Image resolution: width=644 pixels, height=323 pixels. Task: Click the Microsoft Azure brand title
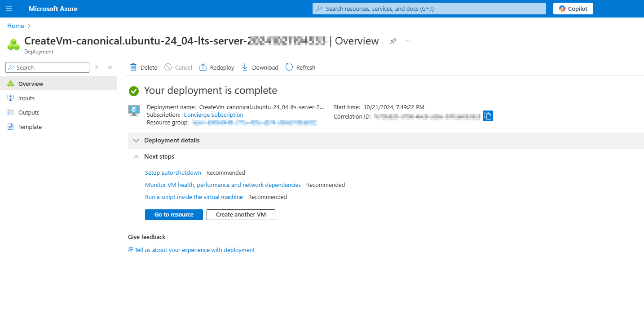[x=53, y=9]
